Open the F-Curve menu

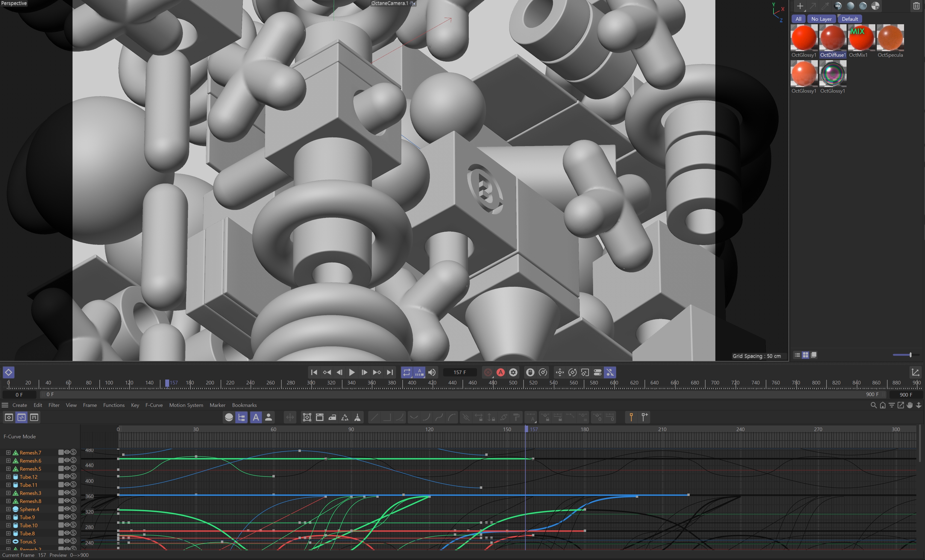[x=154, y=405]
